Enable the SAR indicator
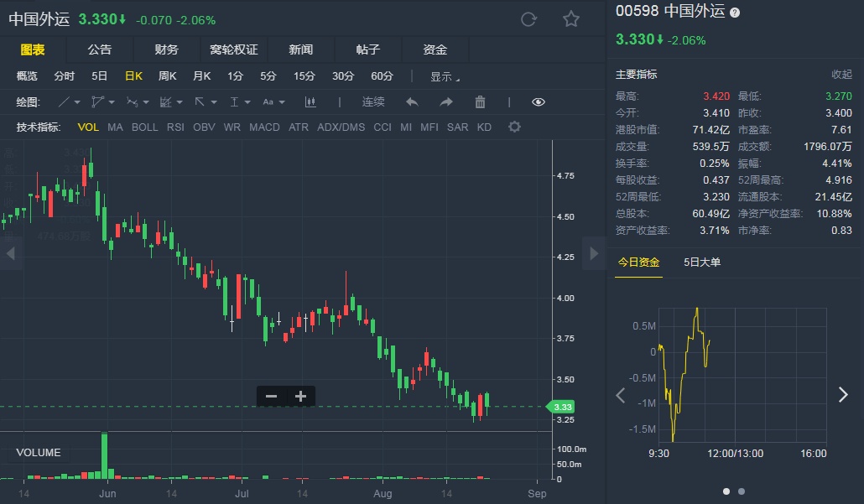This screenshot has height=504, width=864. click(x=457, y=127)
